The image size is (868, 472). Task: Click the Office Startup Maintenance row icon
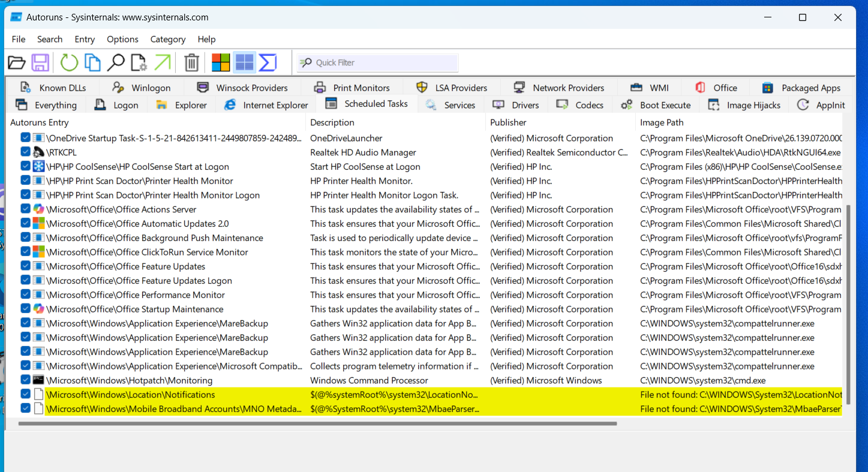coord(38,309)
